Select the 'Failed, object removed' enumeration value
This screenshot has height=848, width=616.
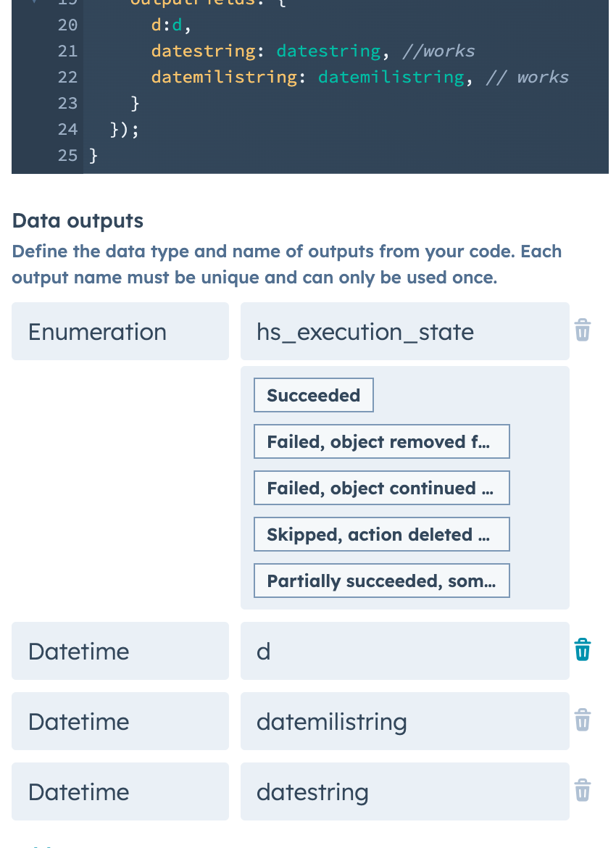382,441
